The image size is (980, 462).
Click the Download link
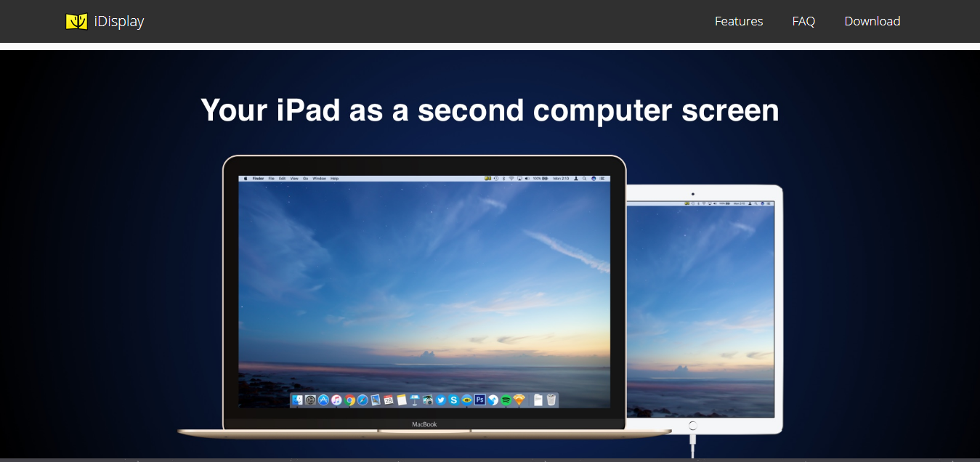point(872,21)
